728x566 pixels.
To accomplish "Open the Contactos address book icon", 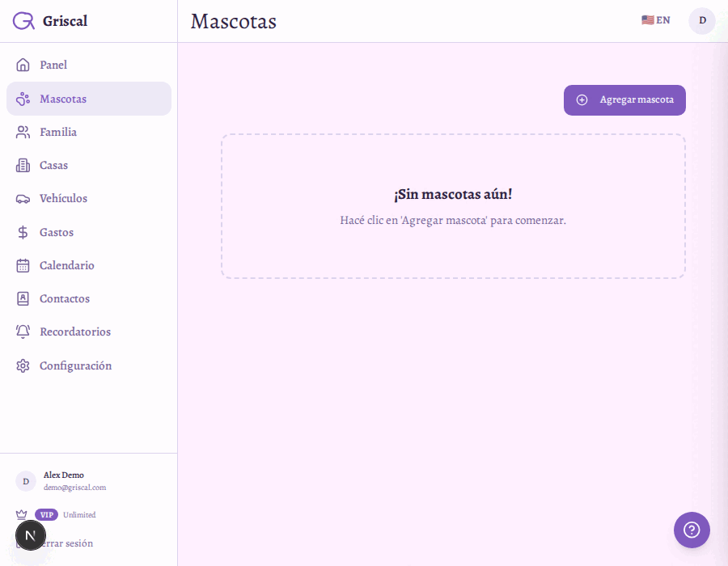I will (23, 299).
